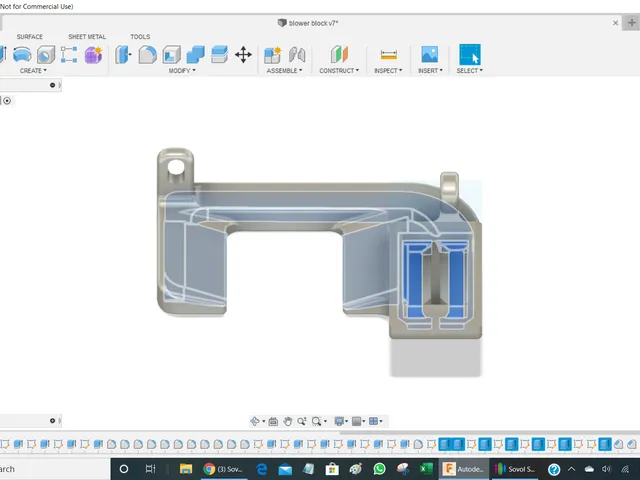The image size is (640, 480).
Task: Switch to the TOOLS tab
Action: 140,37
